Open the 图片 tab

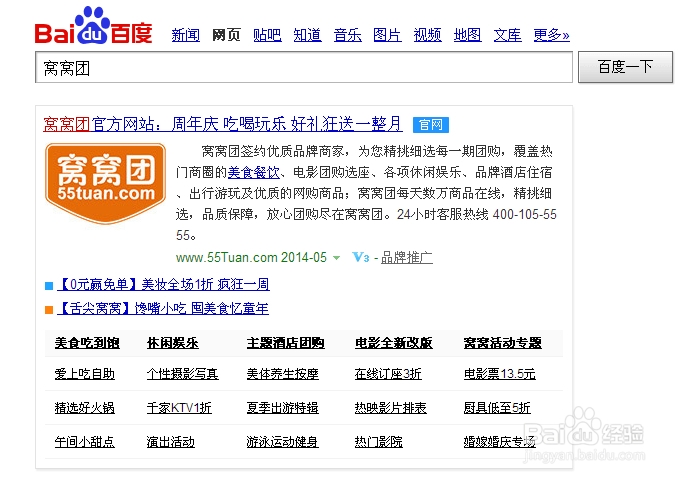(387, 35)
